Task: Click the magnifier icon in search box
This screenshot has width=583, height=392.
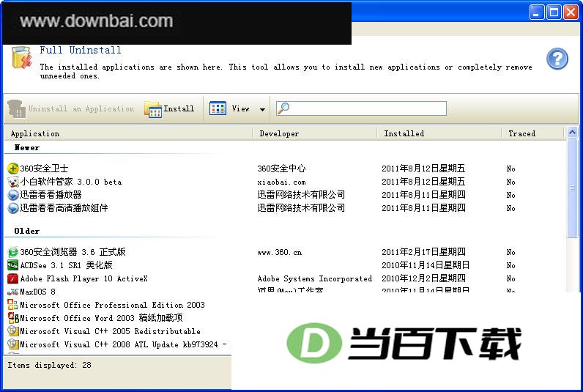Action: [283, 108]
